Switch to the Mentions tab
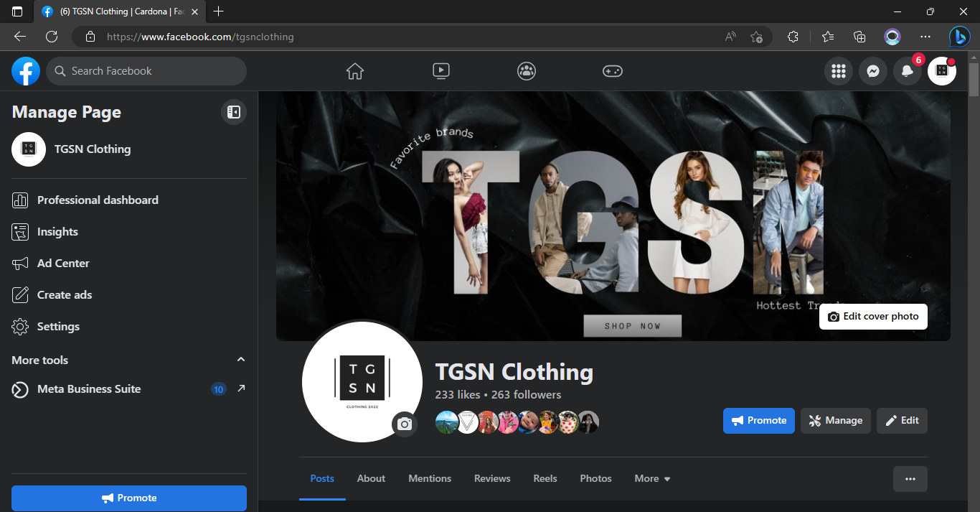Image resolution: width=980 pixels, height=512 pixels. pos(430,478)
